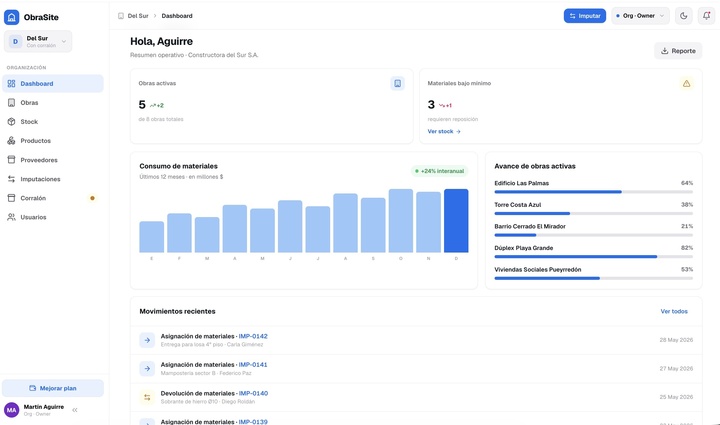720x425 pixels.
Task: Open movement IMP-0139 link
Action: click(253, 421)
